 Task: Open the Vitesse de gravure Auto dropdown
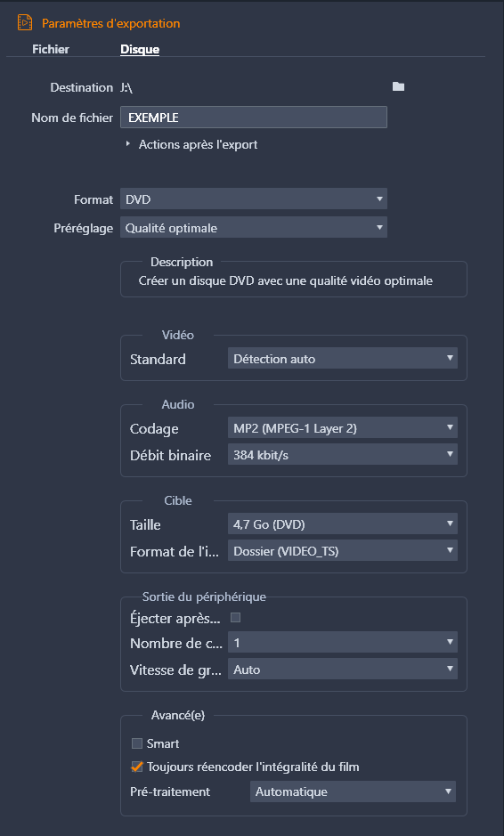click(343, 669)
